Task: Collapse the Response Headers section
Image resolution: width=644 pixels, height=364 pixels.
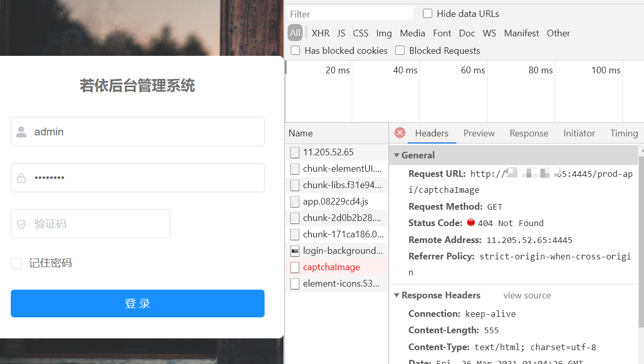Action: pyautogui.click(x=396, y=295)
